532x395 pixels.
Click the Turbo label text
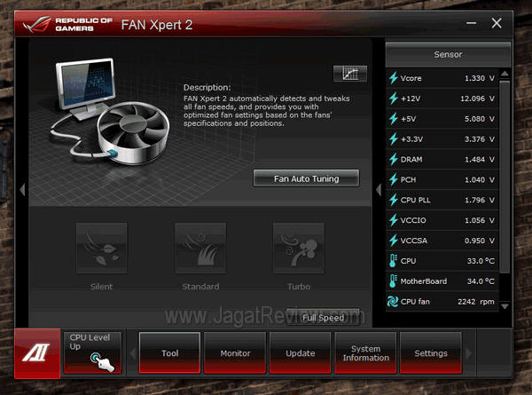[299, 287]
